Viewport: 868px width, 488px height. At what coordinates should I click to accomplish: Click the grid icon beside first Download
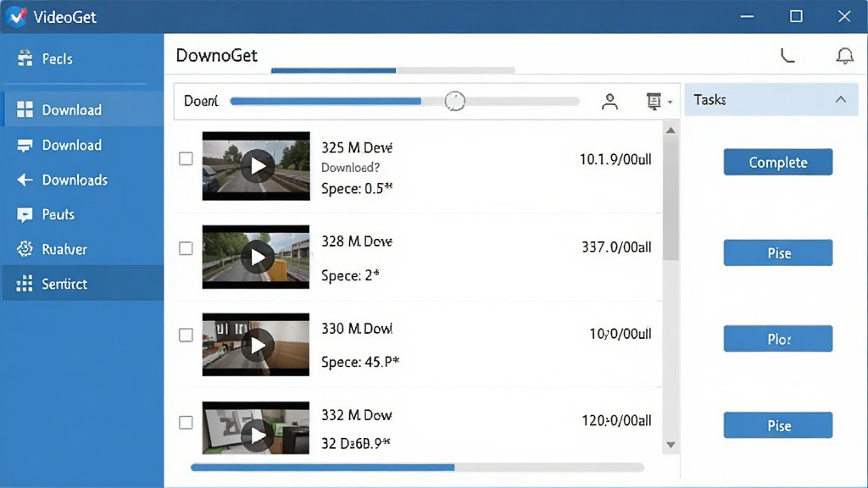(x=25, y=109)
